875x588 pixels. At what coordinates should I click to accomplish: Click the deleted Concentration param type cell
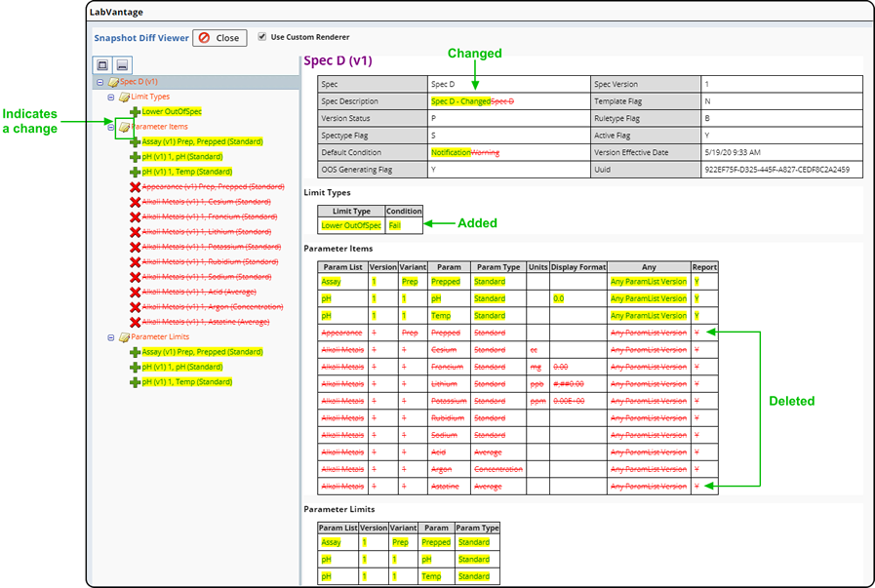pyautogui.click(x=498, y=469)
